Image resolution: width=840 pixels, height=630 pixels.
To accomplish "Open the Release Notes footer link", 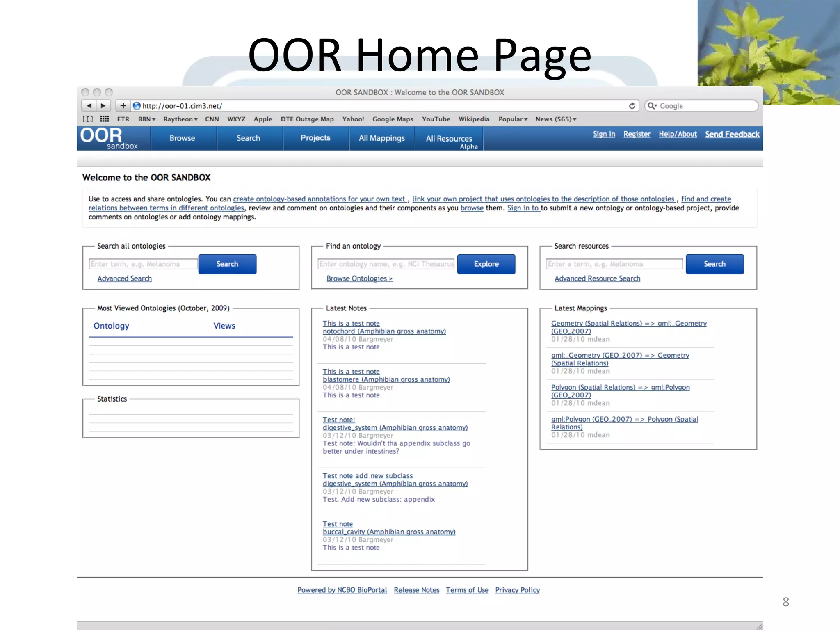I will [417, 590].
